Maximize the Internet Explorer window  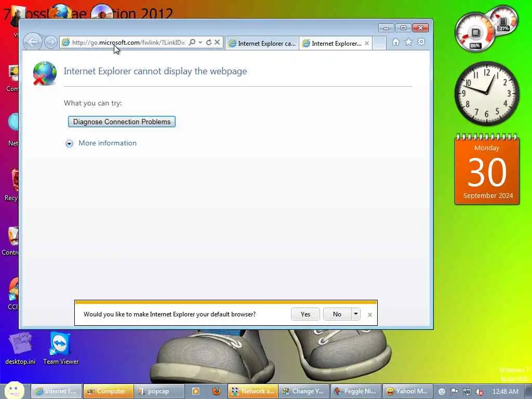(x=403, y=28)
